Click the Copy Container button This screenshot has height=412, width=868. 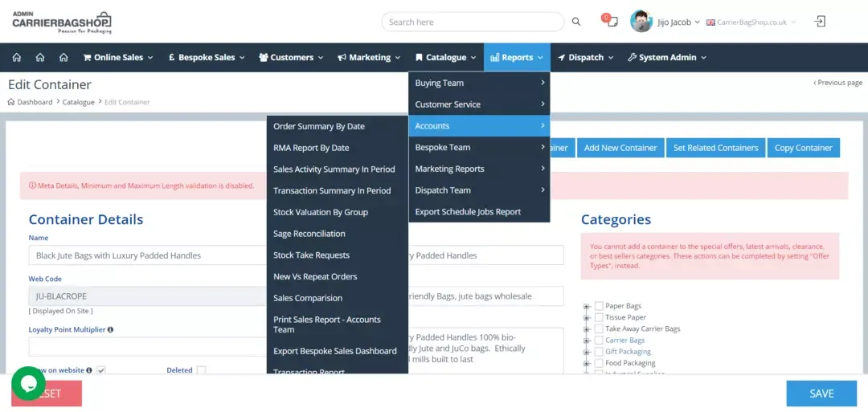pos(803,148)
